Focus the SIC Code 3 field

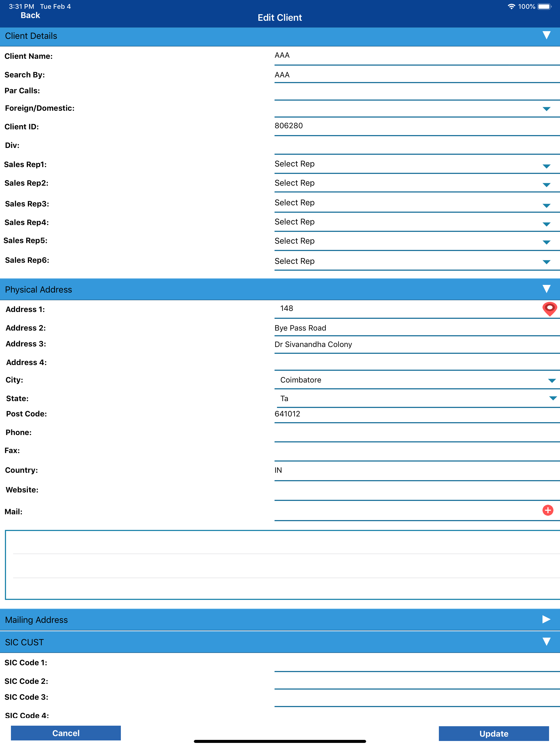[417, 698]
